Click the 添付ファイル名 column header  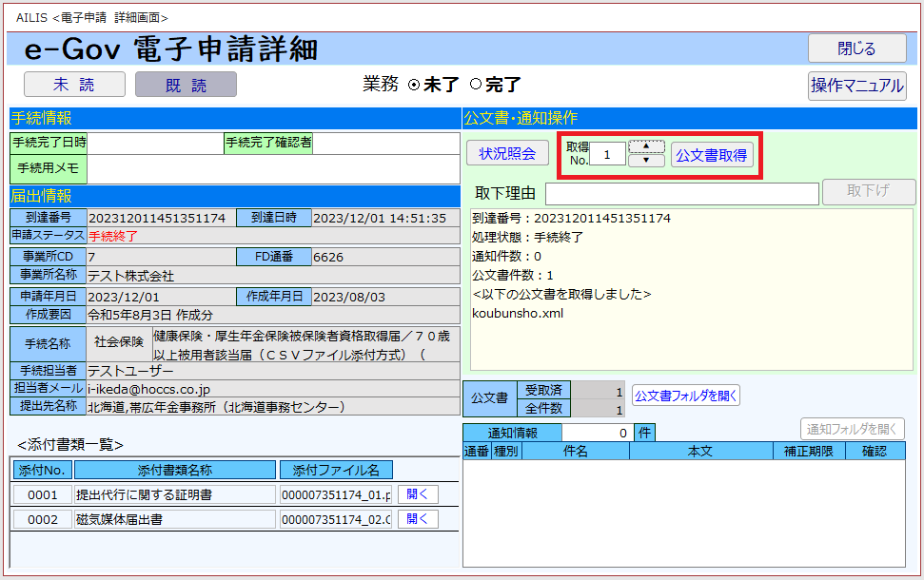point(335,470)
